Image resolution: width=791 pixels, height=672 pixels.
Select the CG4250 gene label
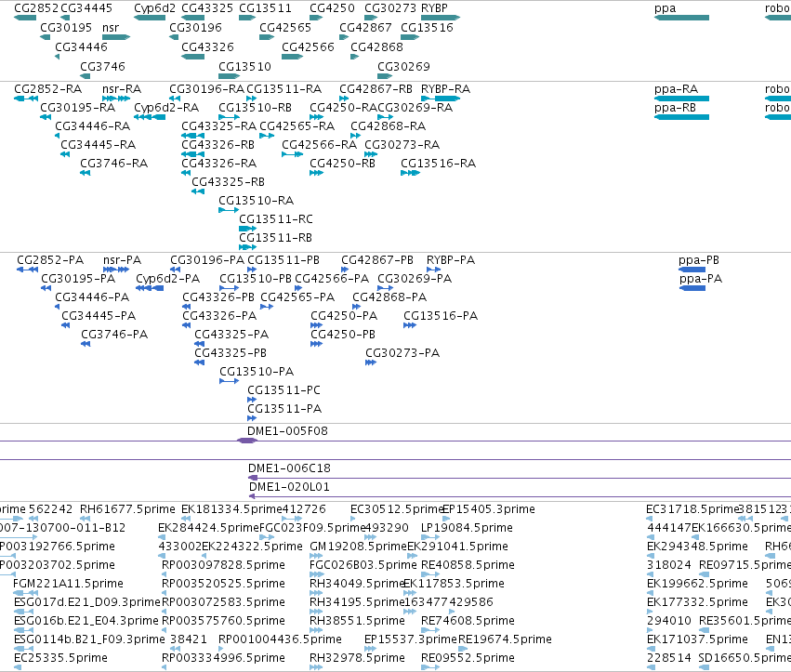pyautogui.click(x=332, y=8)
